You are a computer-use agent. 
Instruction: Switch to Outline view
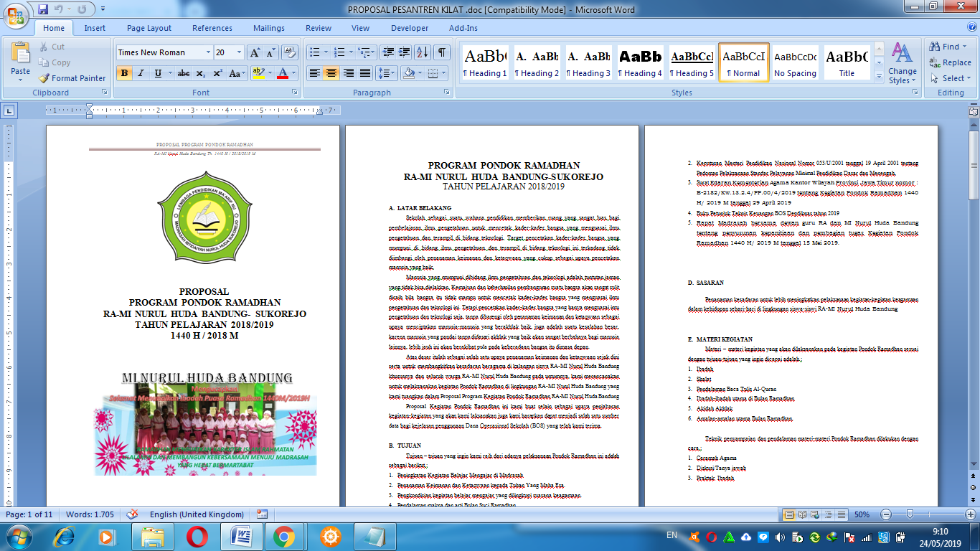coord(828,514)
